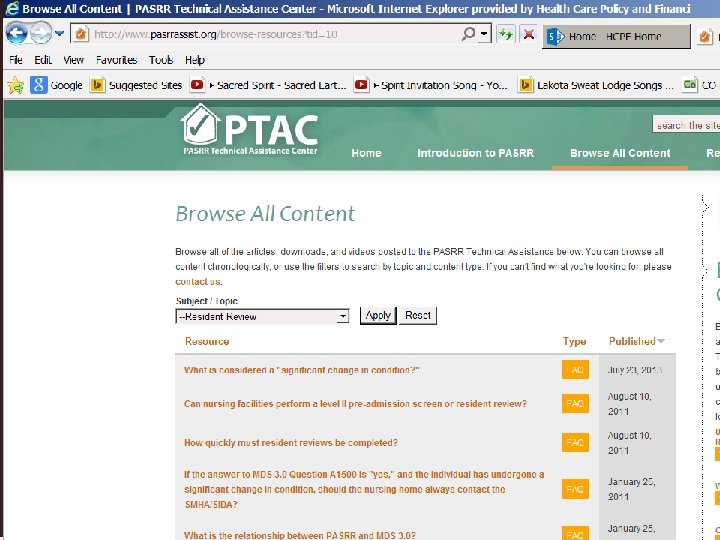The height and width of the screenshot is (540, 720).
Task: Click the Add to Favorites star icon
Action: (15, 85)
